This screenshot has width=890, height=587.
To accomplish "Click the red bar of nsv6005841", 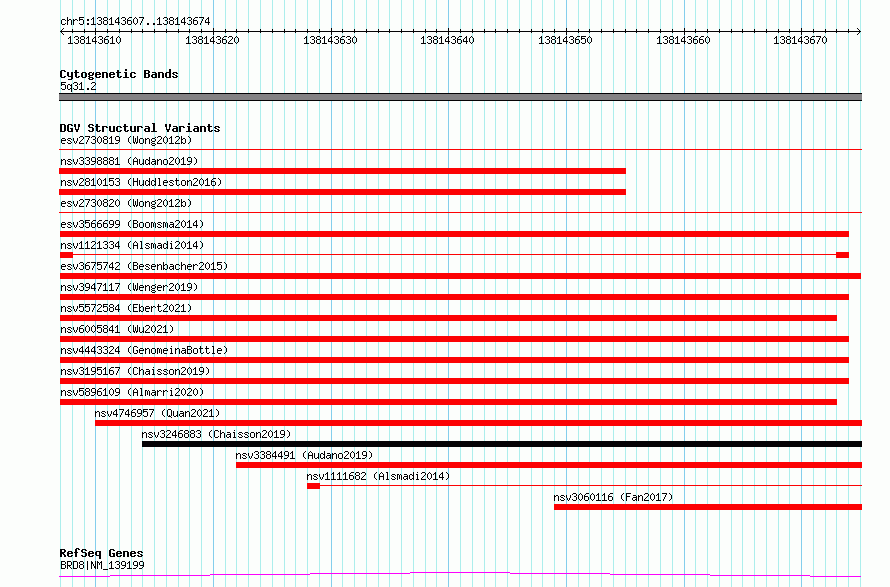I will click(x=454, y=339).
